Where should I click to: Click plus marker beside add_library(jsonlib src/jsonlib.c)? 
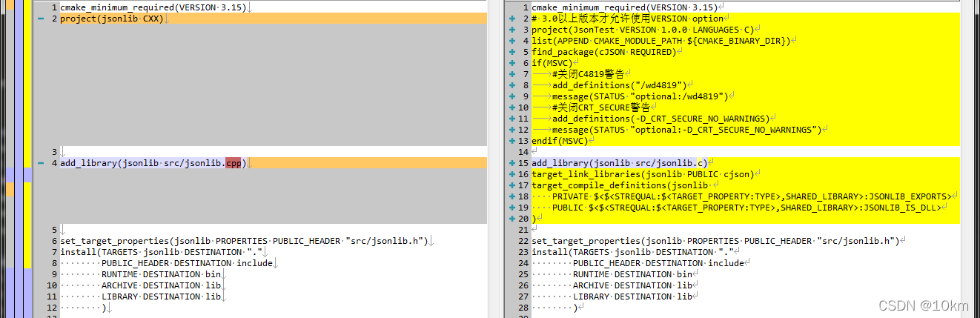[512, 163]
